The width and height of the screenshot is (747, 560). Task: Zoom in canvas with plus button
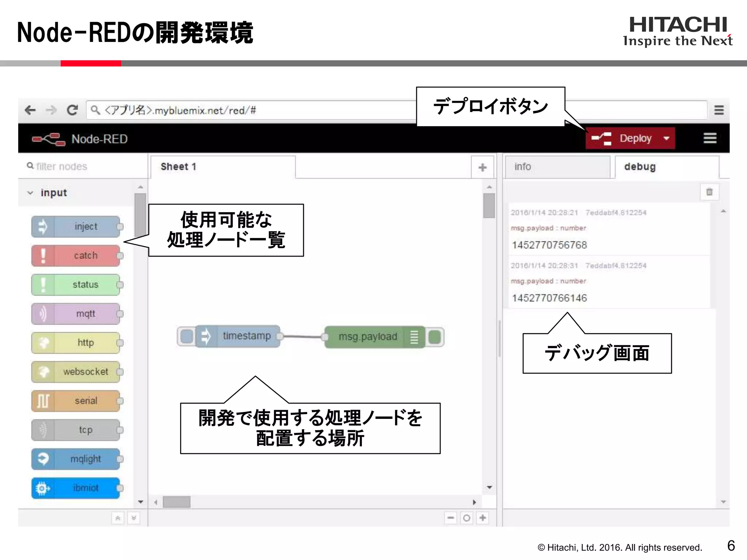(483, 518)
